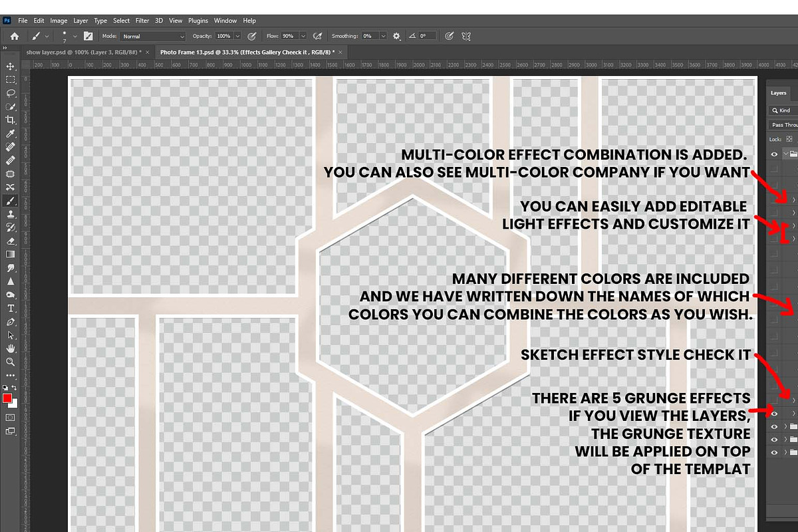Image resolution: width=798 pixels, height=532 pixels.
Task: Click the brush angle 0° field
Action: pos(427,36)
